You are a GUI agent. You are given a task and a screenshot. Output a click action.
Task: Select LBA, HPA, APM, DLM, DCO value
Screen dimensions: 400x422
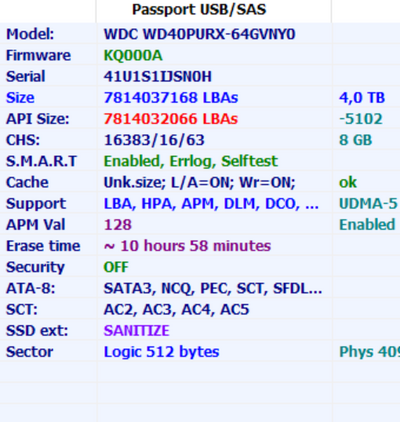(x=211, y=203)
